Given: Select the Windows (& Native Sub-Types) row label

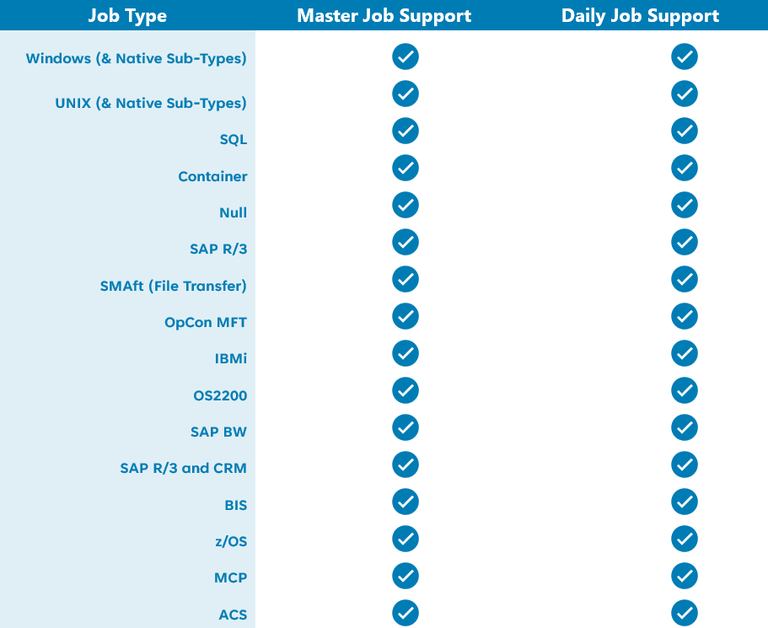Looking at the screenshot, I should click(136, 59).
